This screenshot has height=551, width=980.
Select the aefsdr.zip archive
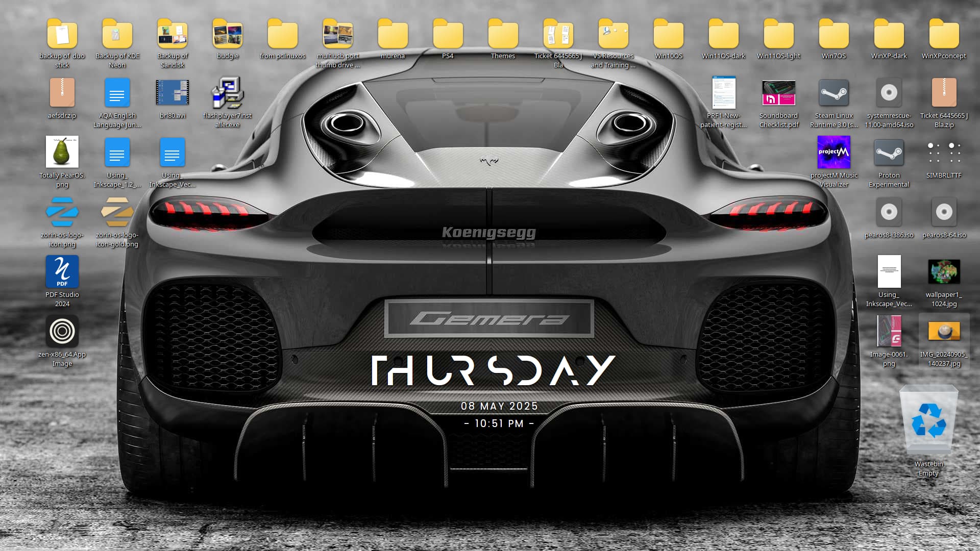click(x=62, y=93)
